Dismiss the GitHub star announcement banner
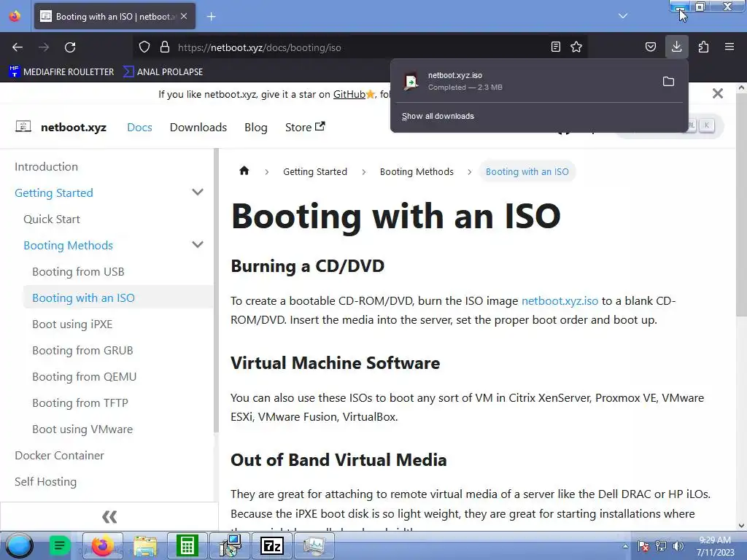 click(718, 93)
